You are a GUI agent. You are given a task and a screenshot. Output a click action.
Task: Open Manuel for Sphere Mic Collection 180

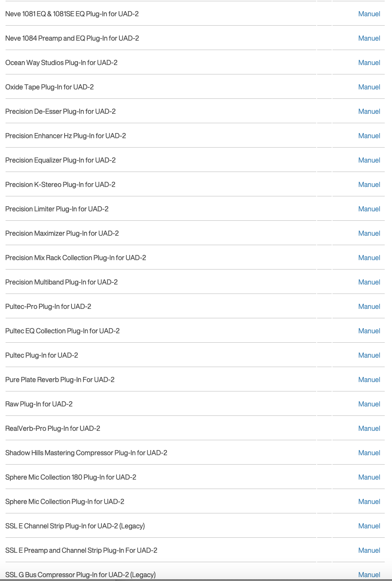pos(369,477)
